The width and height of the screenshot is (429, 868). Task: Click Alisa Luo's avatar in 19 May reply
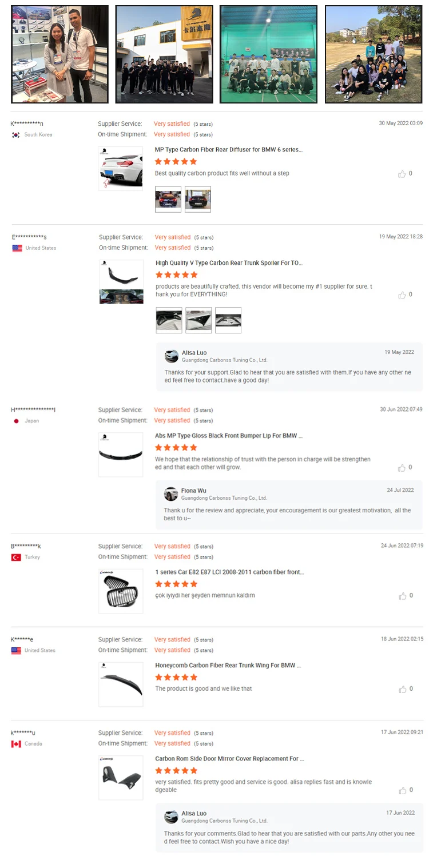click(171, 356)
